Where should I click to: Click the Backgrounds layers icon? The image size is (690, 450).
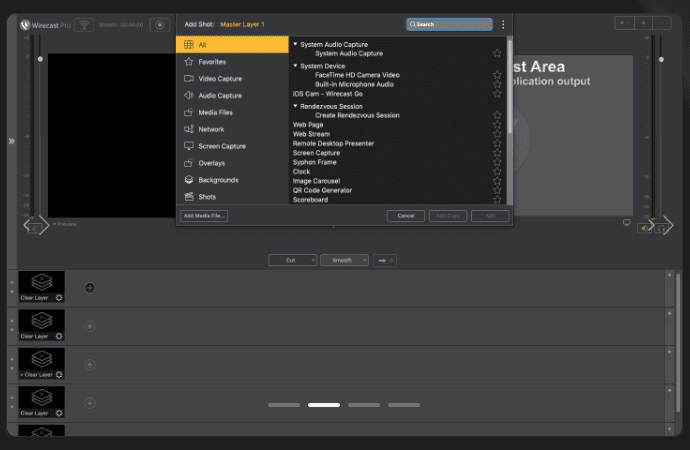click(x=189, y=179)
